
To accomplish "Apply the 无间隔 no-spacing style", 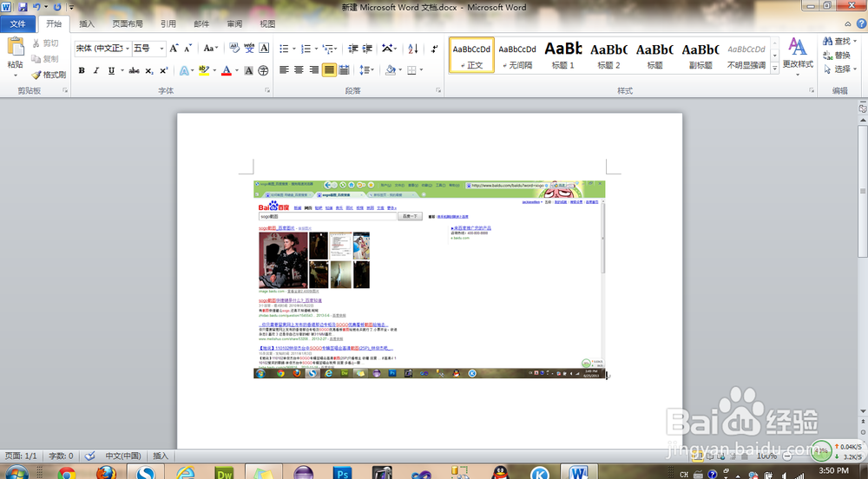I will (x=517, y=56).
